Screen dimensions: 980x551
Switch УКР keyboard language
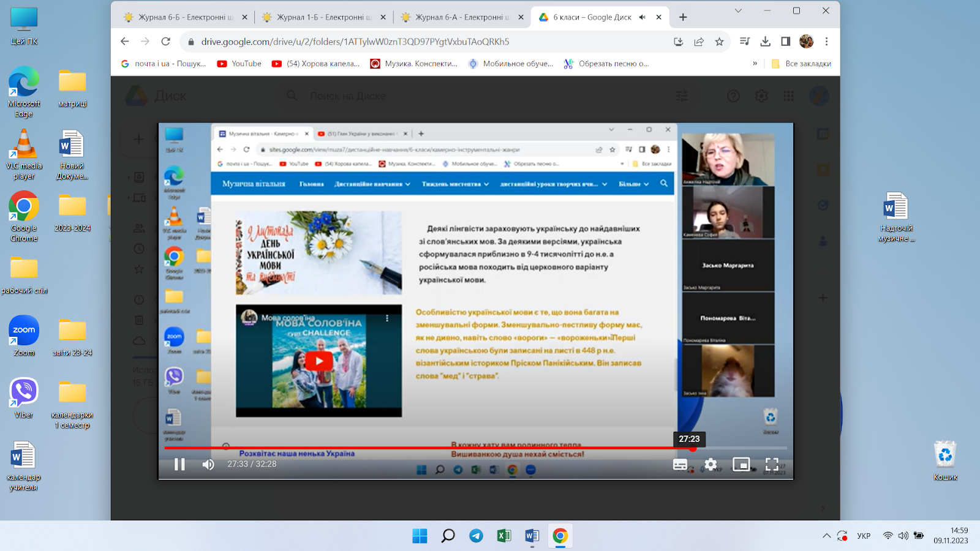(864, 536)
